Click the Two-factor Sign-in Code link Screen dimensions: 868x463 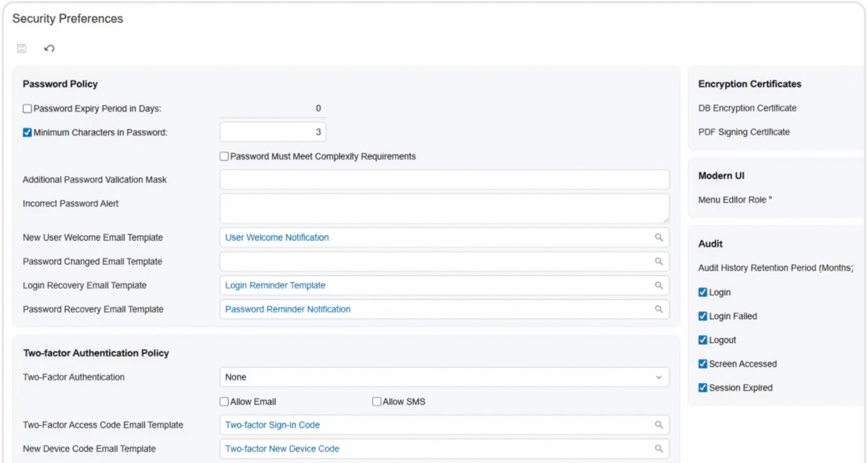point(272,425)
